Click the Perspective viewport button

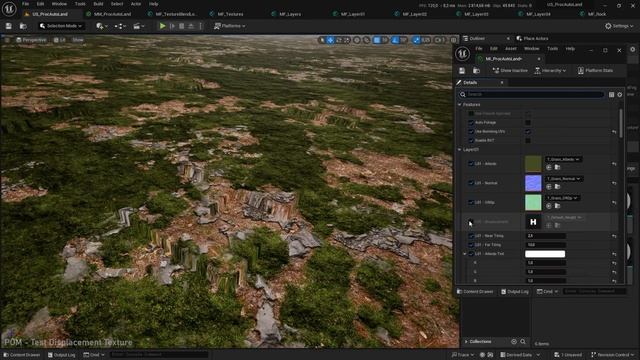pos(31,40)
